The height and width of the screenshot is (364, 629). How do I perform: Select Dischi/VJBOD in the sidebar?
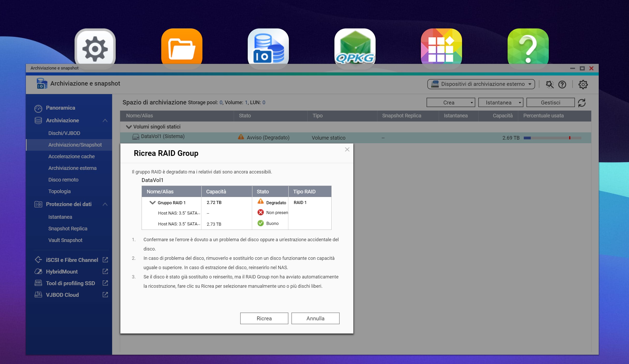[x=64, y=133]
